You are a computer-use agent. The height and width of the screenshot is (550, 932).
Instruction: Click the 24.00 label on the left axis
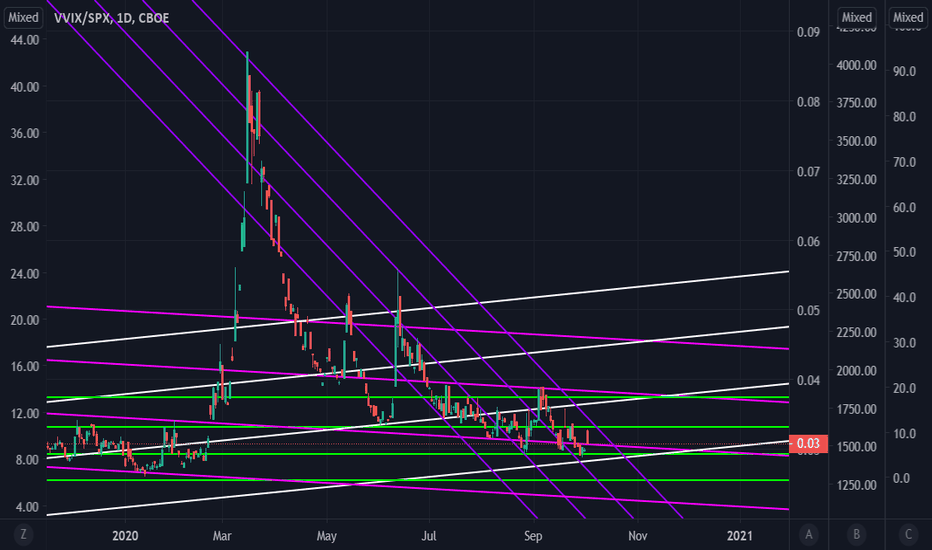pyautogui.click(x=25, y=274)
